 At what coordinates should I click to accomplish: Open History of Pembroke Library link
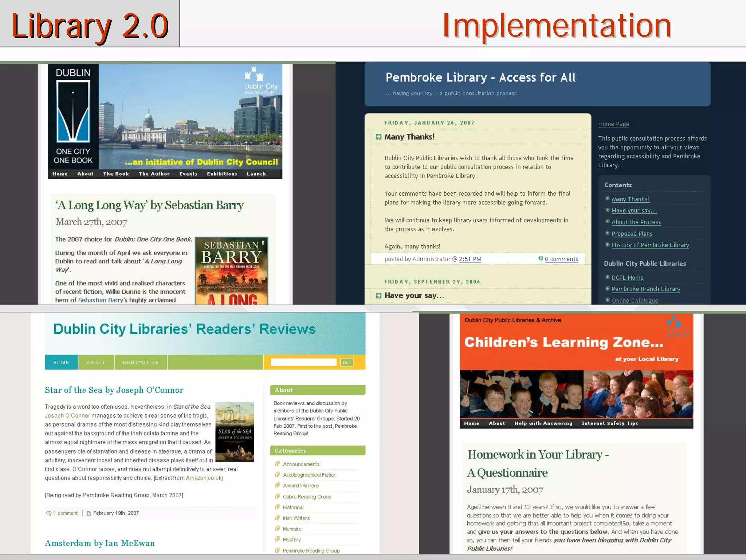click(650, 245)
